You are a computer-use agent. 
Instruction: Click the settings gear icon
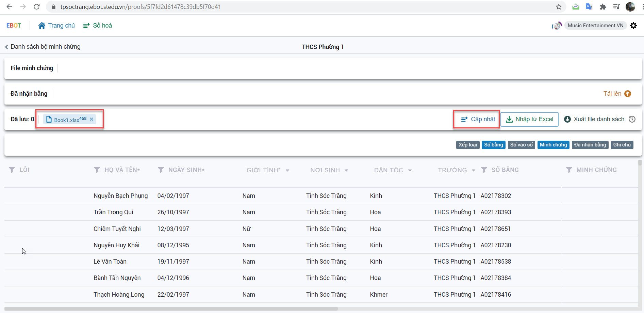pos(633,26)
